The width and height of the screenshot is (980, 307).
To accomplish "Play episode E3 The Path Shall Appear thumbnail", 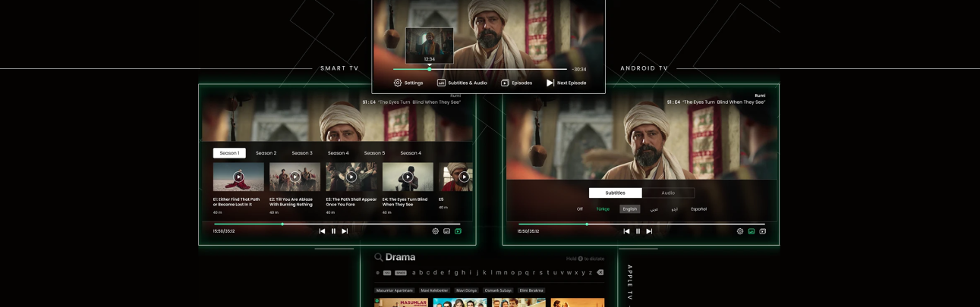I will pyautogui.click(x=351, y=177).
